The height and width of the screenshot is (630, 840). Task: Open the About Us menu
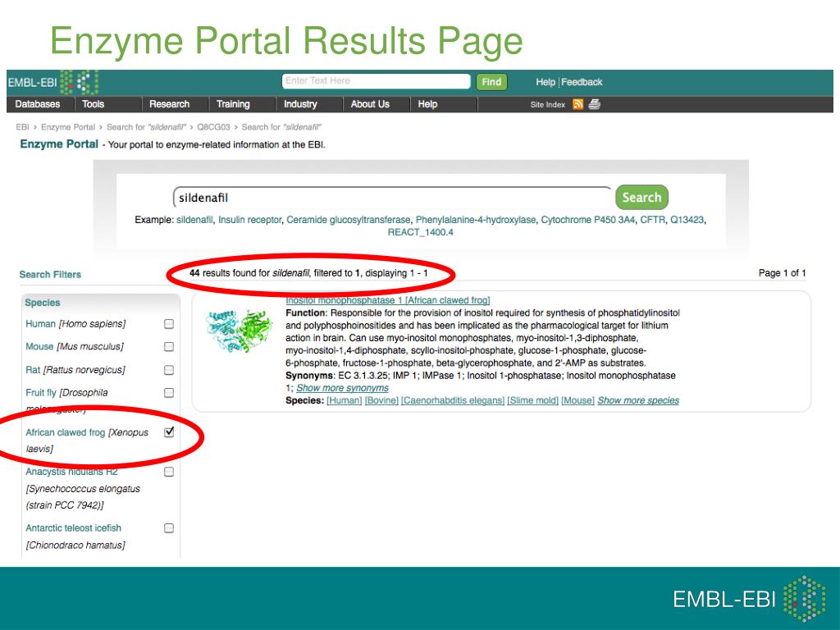point(370,104)
